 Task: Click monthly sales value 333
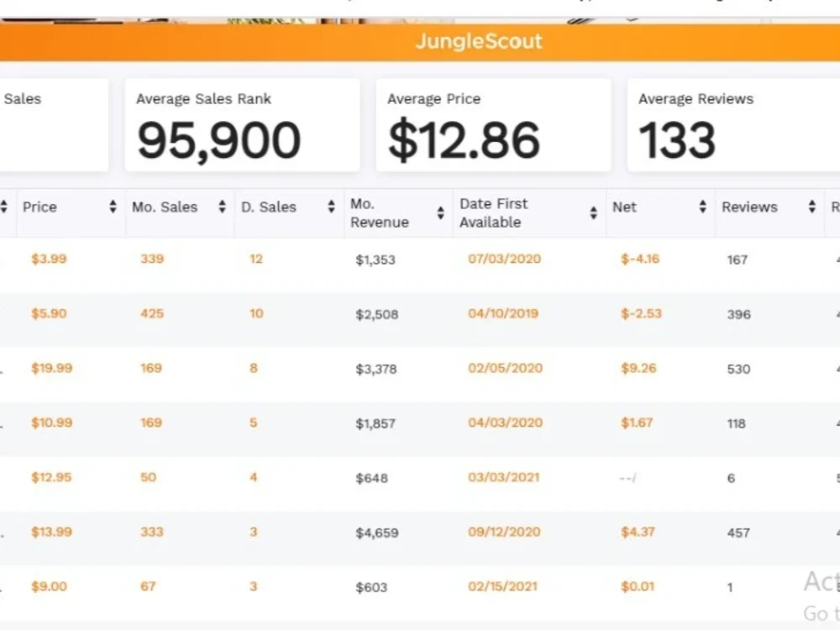(152, 532)
